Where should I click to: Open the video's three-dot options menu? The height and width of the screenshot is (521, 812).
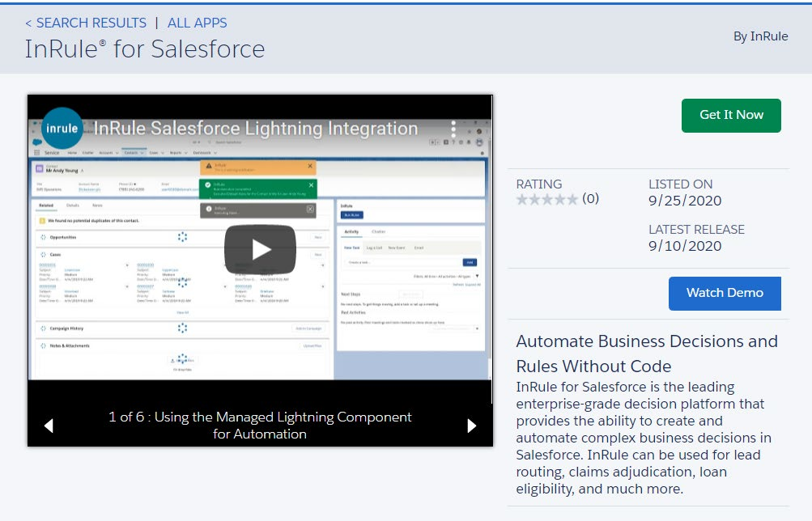(x=453, y=129)
